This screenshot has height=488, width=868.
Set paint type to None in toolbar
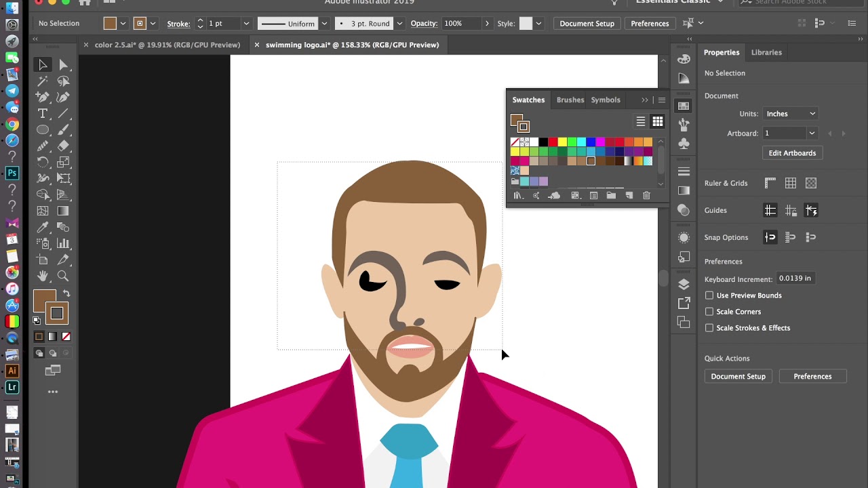pyautogui.click(x=66, y=337)
